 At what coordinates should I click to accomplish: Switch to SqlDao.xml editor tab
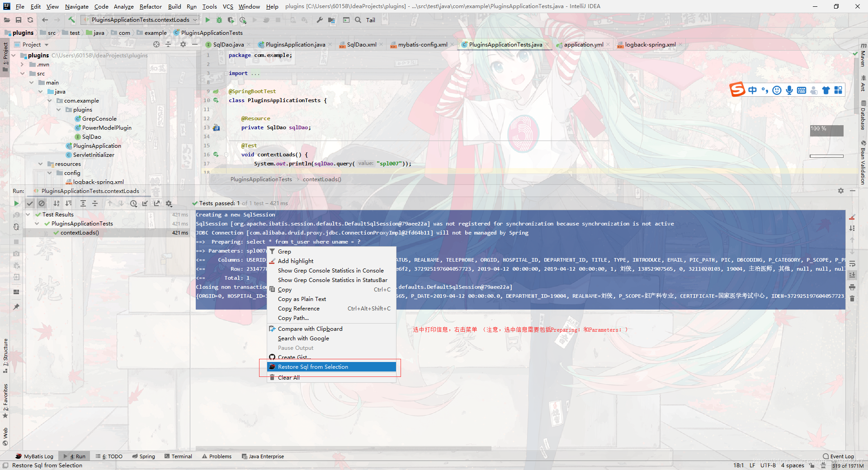[361, 44]
